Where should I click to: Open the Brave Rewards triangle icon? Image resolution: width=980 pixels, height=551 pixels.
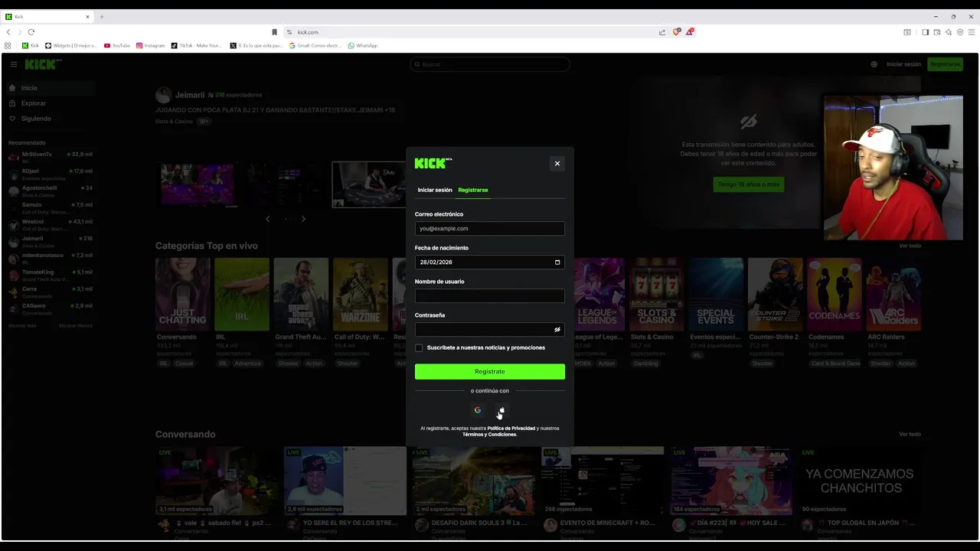689,32
